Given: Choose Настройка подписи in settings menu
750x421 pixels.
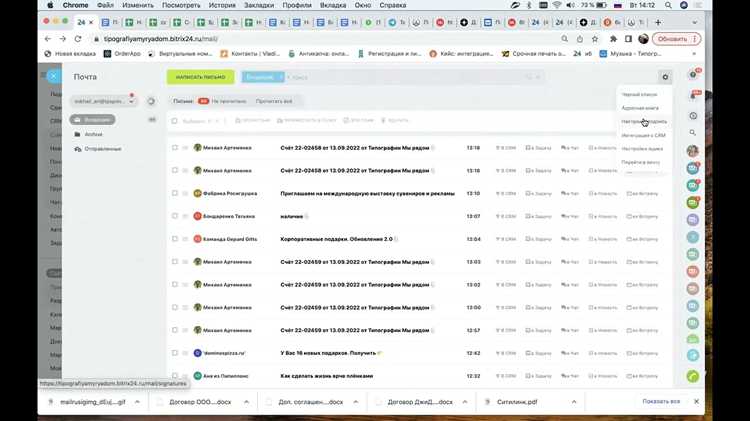Looking at the screenshot, I should click(x=644, y=122).
